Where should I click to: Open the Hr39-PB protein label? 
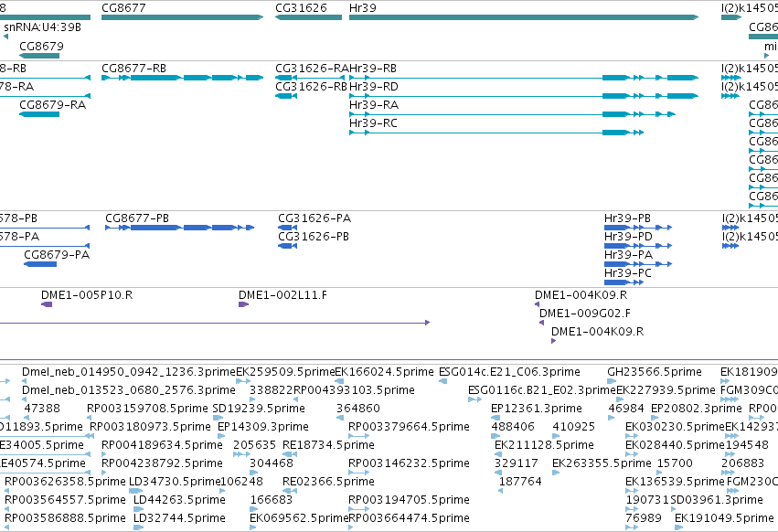tap(627, 218)
